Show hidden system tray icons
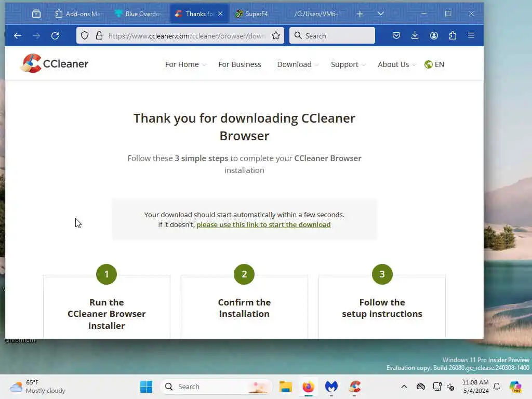 click(404, 387)
